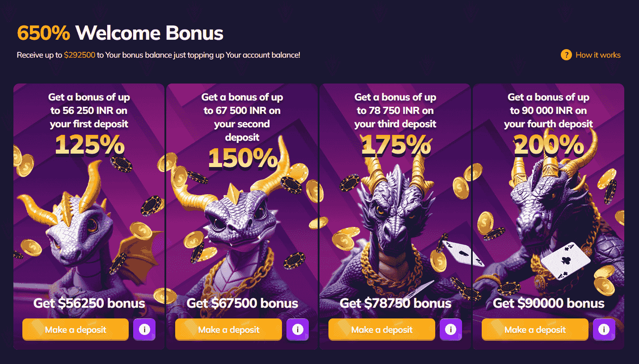Screen dimensions: 639x364
Task: Click the orange question mark icon
Action: click(566, 55)
